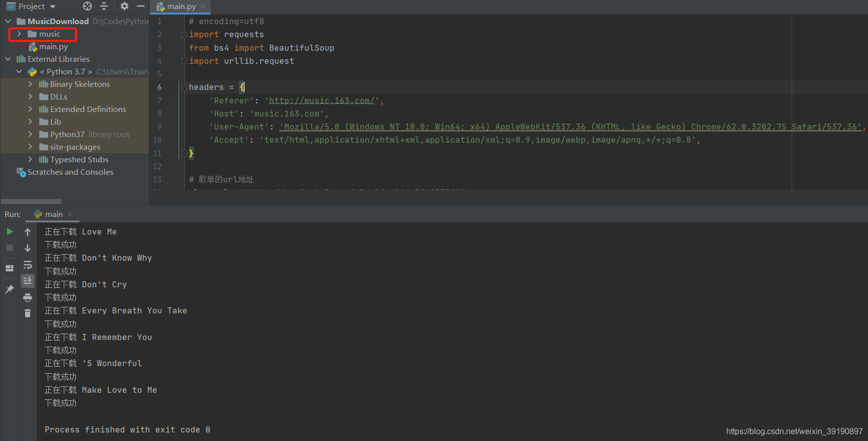Switch to the main.py editor tab
This screenshot has width=868, height=441.
[x=181, y=7]
